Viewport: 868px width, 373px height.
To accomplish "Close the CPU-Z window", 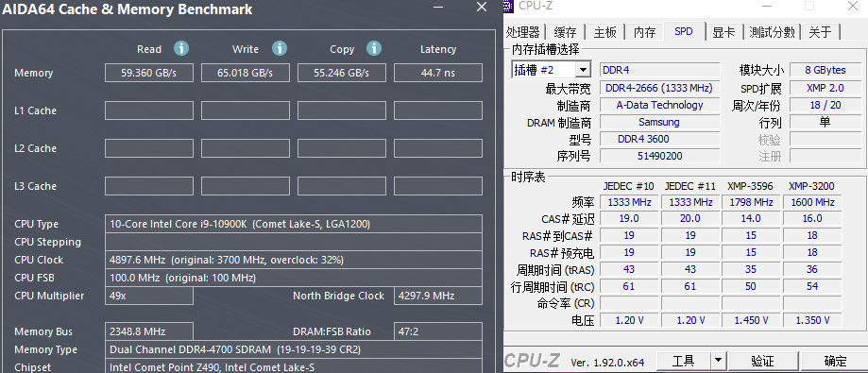I will (853, 6).
